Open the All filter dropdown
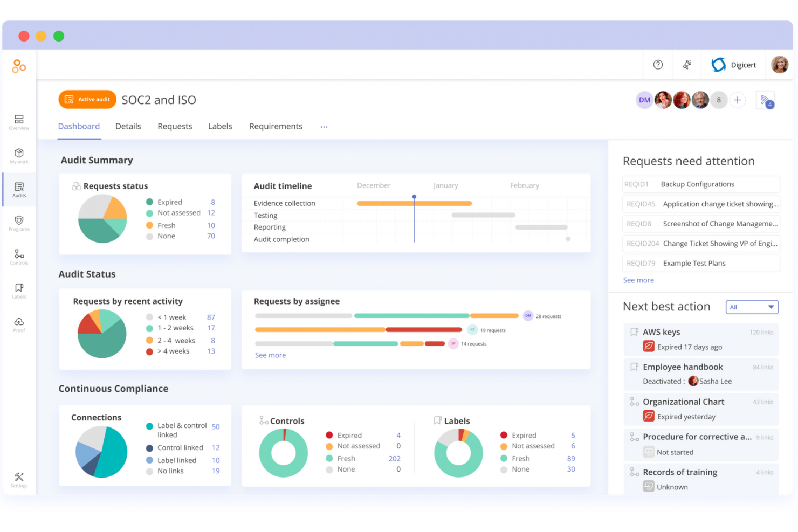 click(x=752, y=307)
